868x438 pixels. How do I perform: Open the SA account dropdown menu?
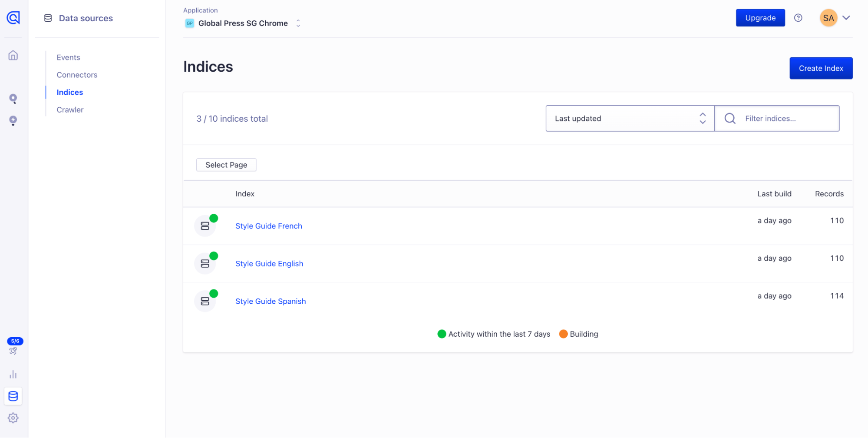(x=835, y=18)
